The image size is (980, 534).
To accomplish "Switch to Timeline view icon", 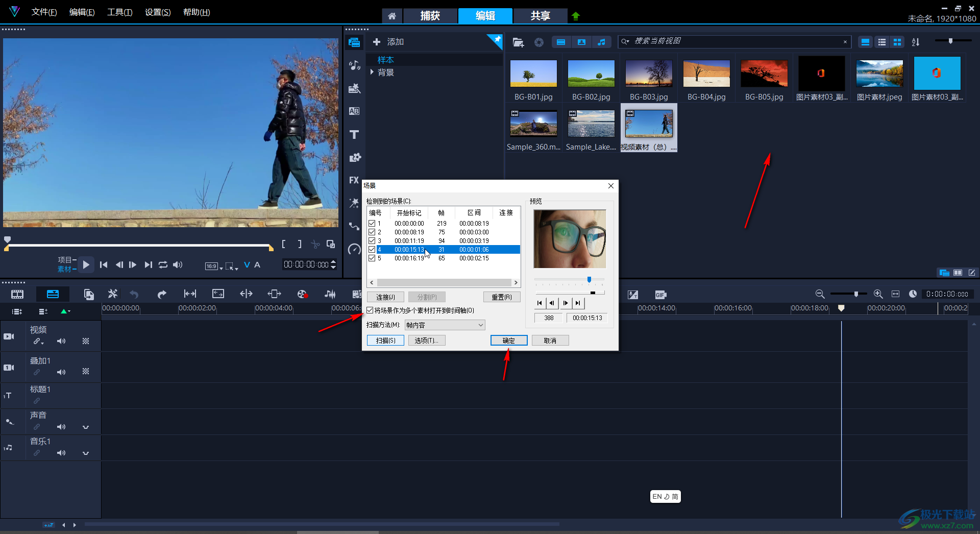I will [53, 294].
